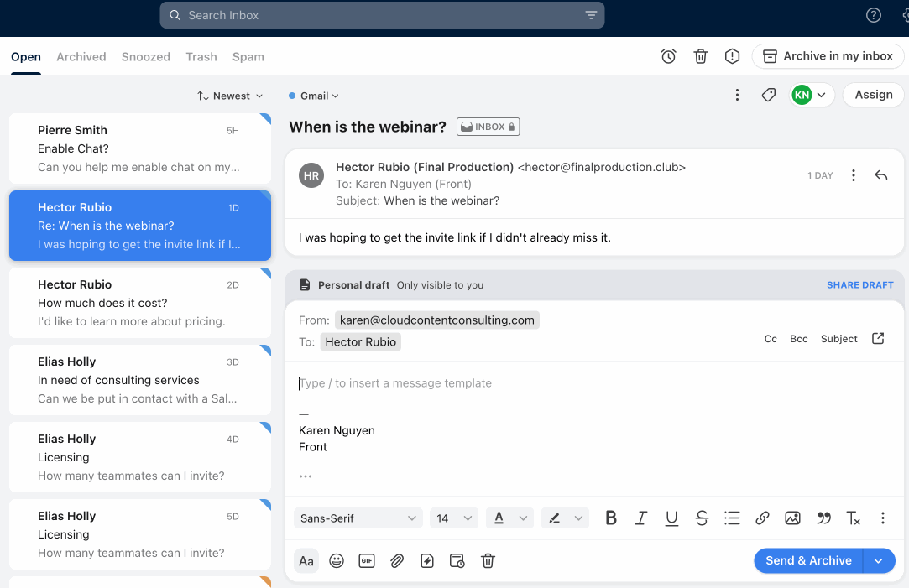Screen dimensions: 909x588
Task: Click the reply arrow on Hector's message
Action: [880, 175]
